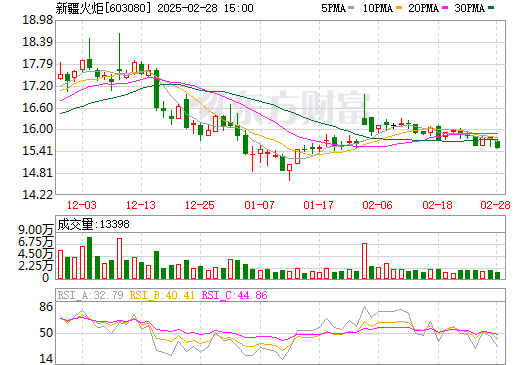Image resolution: width=520 pixels, height=365 pixels.
Task: Click price axis label 14.81
Action: click(x=37, y=173)
